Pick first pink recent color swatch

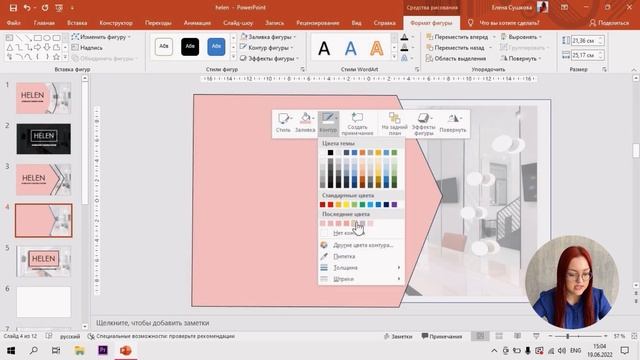click(x=322, y=223)
